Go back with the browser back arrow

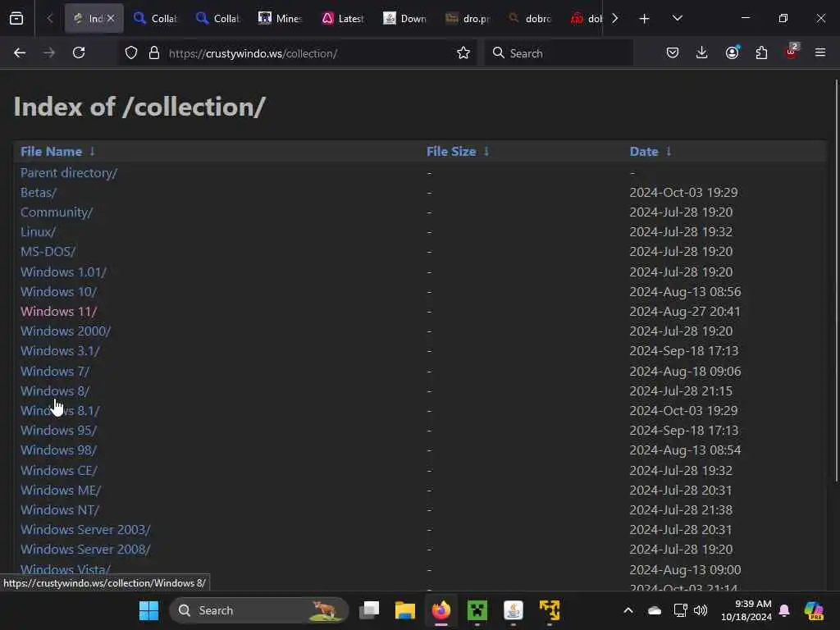click(20, 53)
